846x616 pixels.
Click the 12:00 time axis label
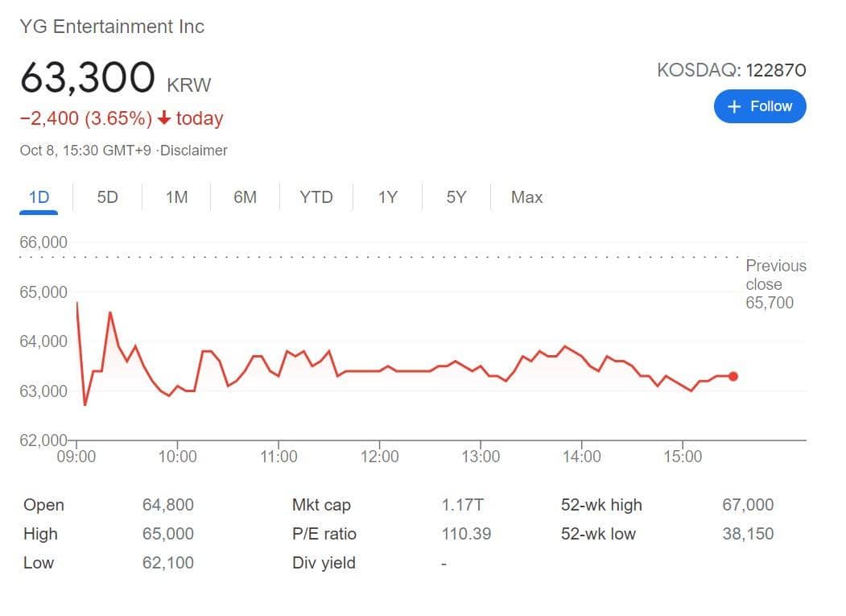pyautogui.click(x=379, y=457)
